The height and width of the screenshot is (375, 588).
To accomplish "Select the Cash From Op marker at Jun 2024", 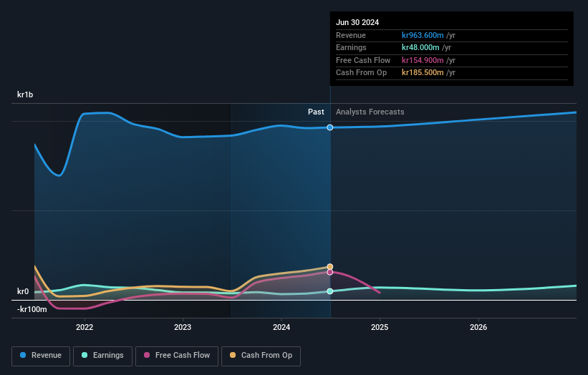I will (330, 267).
